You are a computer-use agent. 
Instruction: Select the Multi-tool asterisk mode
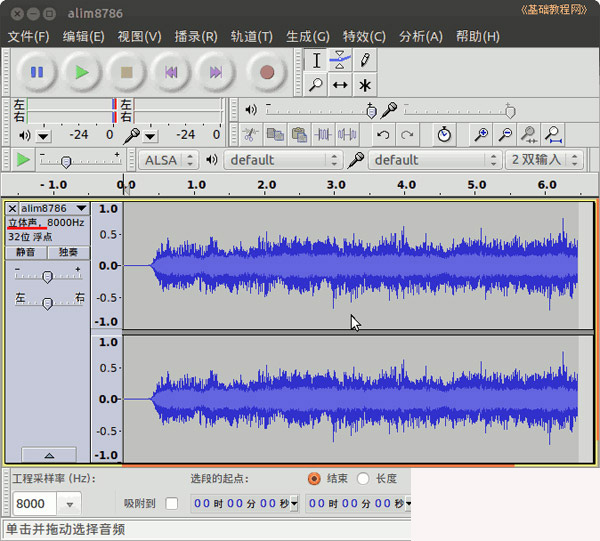[365, 85]
